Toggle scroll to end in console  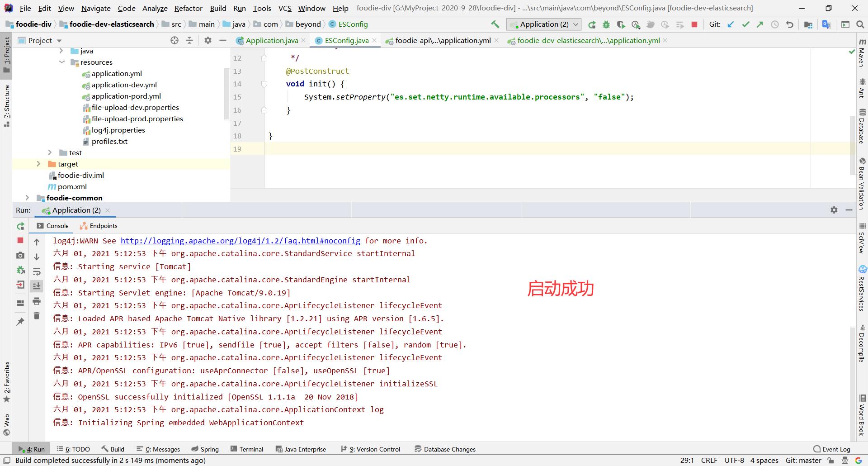tap(37, 286)
